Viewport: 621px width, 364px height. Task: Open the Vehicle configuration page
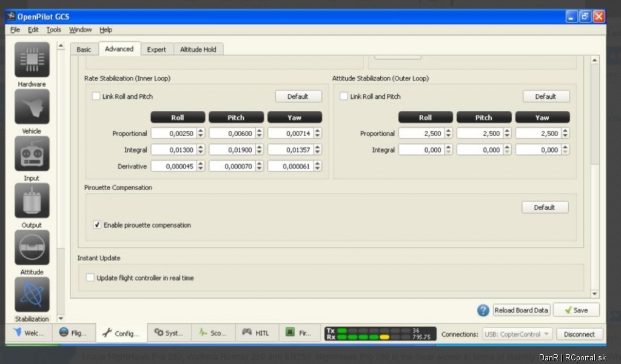[32, 107]
